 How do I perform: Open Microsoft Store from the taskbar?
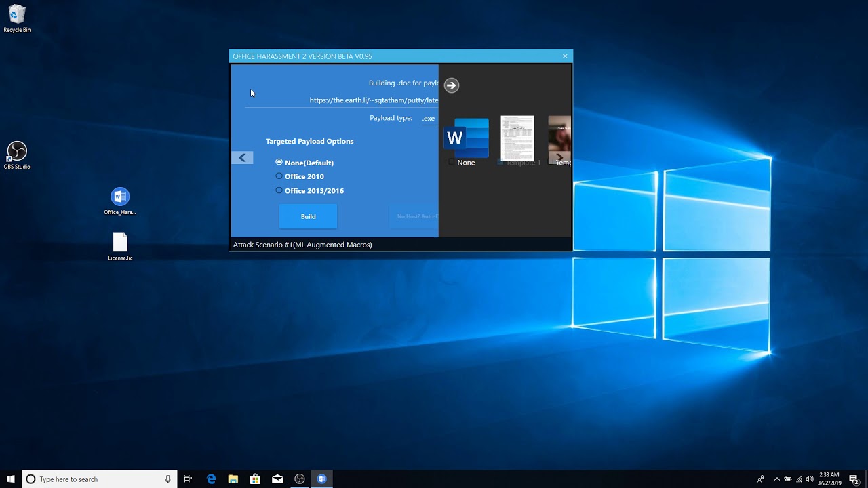[x=255, y=479]
